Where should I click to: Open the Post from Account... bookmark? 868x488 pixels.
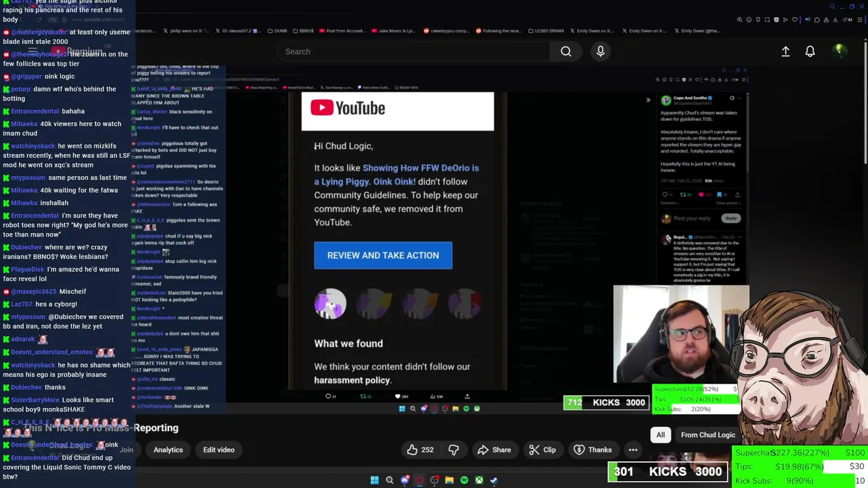coord(342,30)
